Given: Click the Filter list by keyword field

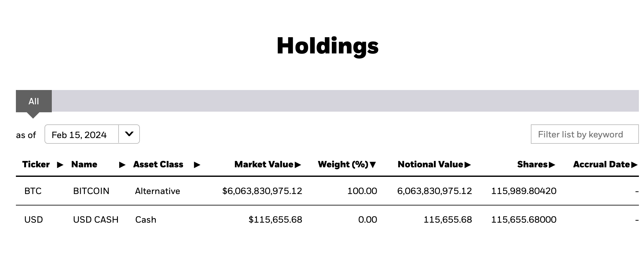Looking at the screenshot, I should 584,134.
